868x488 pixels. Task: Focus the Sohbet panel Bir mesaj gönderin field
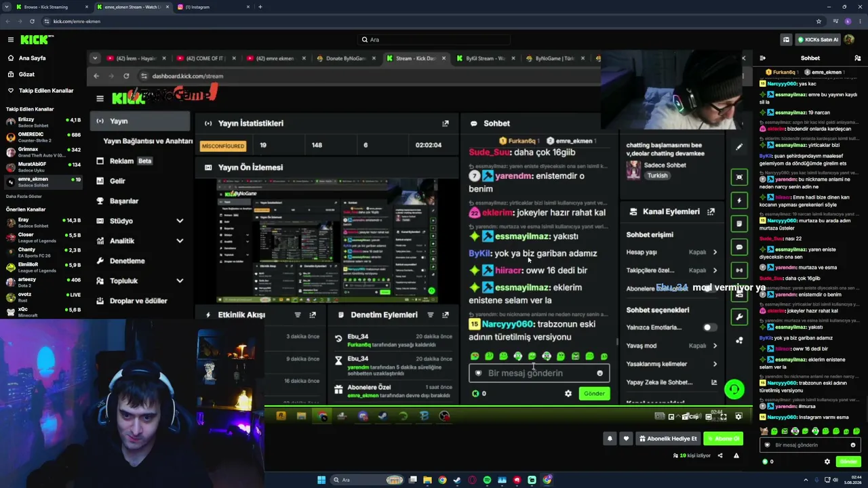click(809, 445)
